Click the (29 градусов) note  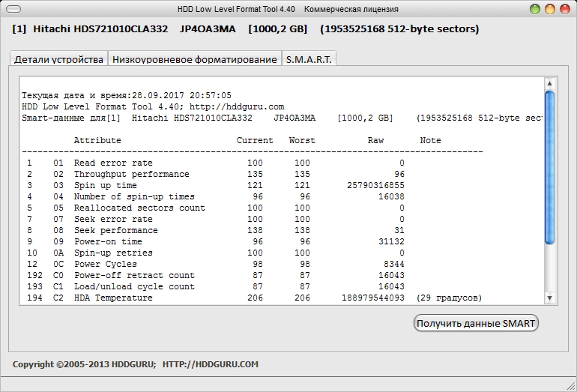pyautogui.click(x=449, y=298)
